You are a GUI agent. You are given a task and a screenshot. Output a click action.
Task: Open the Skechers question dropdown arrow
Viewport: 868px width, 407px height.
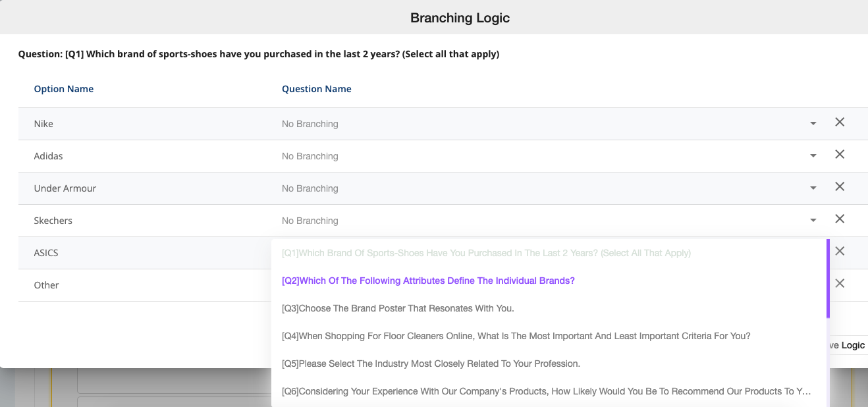coord(813,221)
